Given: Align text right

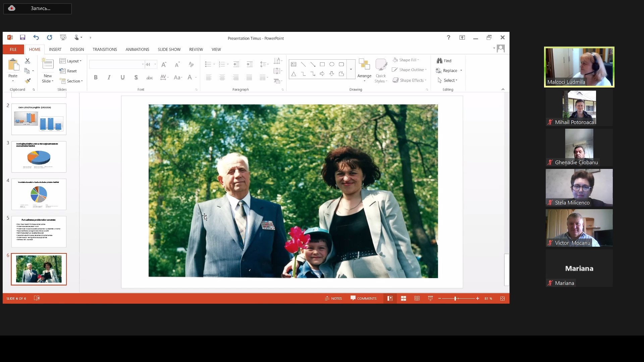Looking at the screenshot, I should (x=236, y=77).
